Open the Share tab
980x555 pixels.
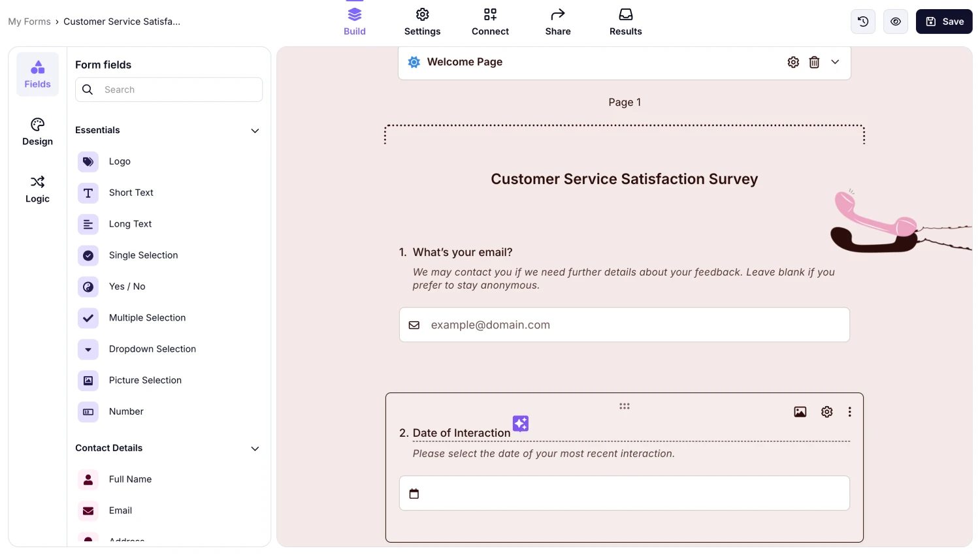[557, 22]
